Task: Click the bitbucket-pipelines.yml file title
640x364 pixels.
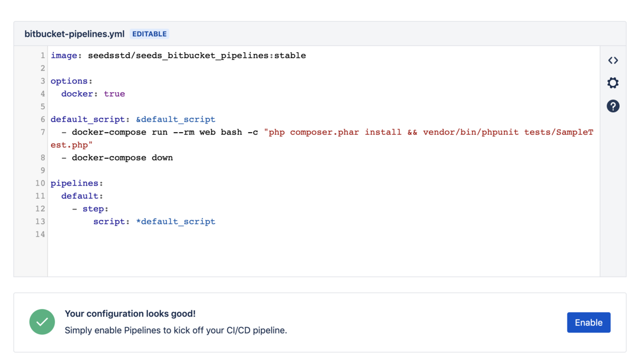Action: pos(74,34)
